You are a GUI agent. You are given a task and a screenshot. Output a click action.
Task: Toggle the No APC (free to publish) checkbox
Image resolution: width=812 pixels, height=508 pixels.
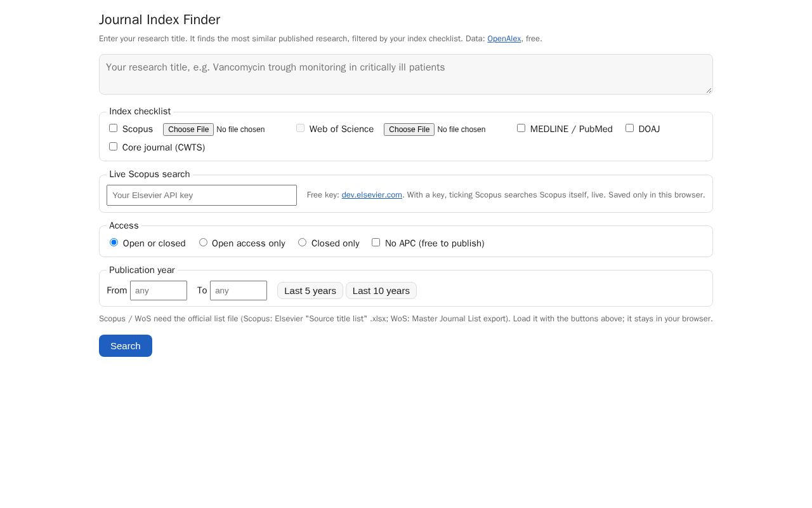click(376, 243)
